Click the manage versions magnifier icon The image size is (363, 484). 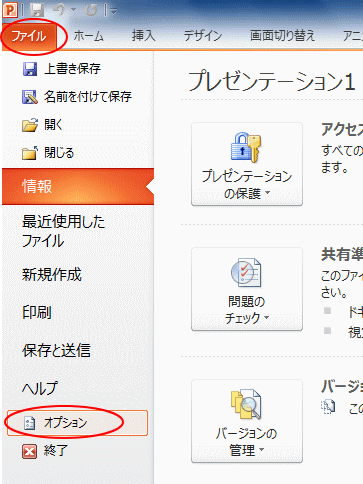coord(246,404)
